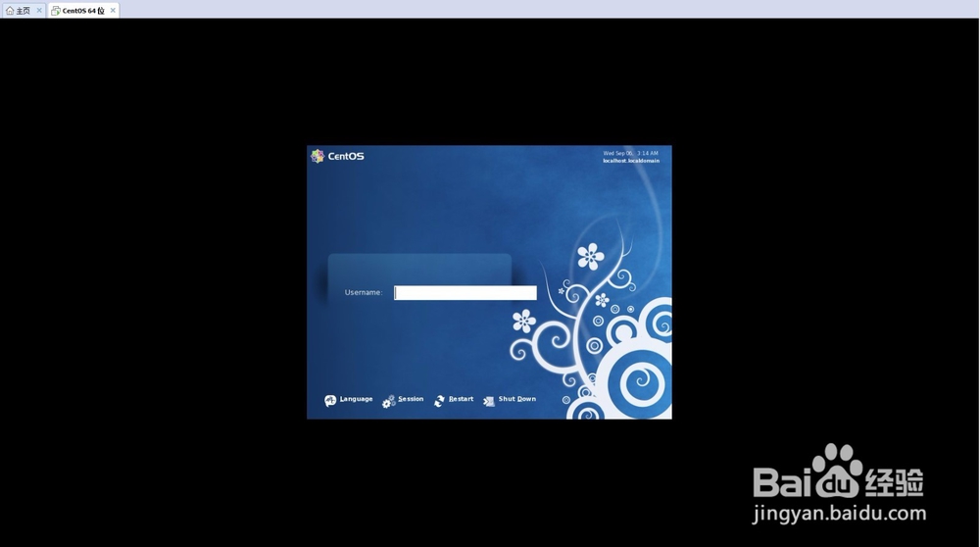Select Shut Down on login screen

[x=510, y=400]
